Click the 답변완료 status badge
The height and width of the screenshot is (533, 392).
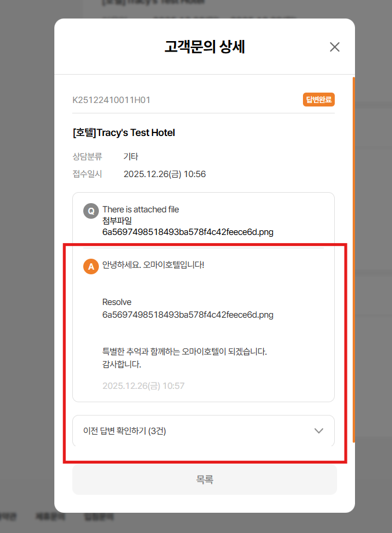pos(319,100)
